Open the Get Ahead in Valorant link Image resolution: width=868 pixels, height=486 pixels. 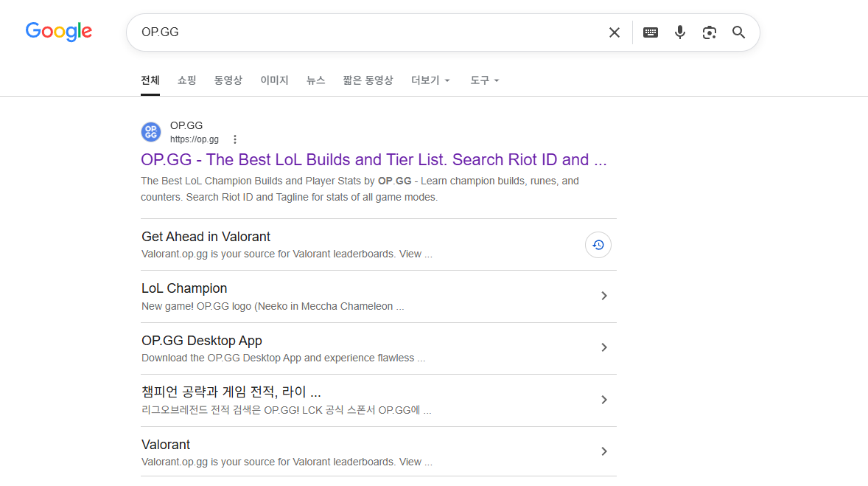(206, 237)
